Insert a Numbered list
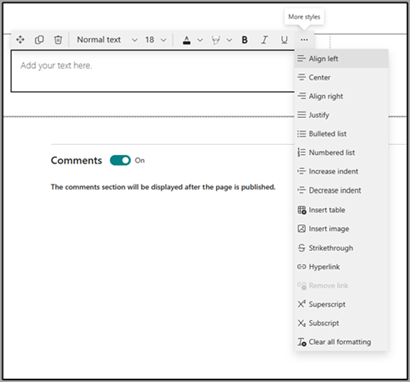This screenshot has width=410, height=382. point(341,152)
